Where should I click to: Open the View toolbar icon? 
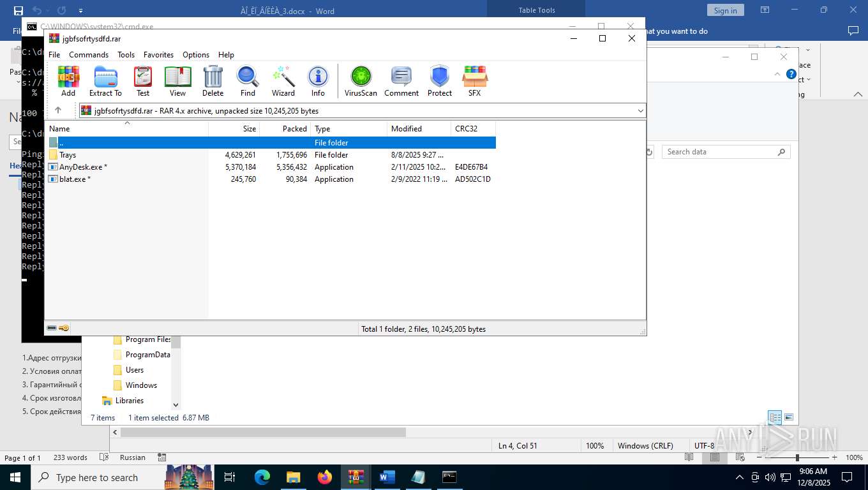(x=177, y=81)
